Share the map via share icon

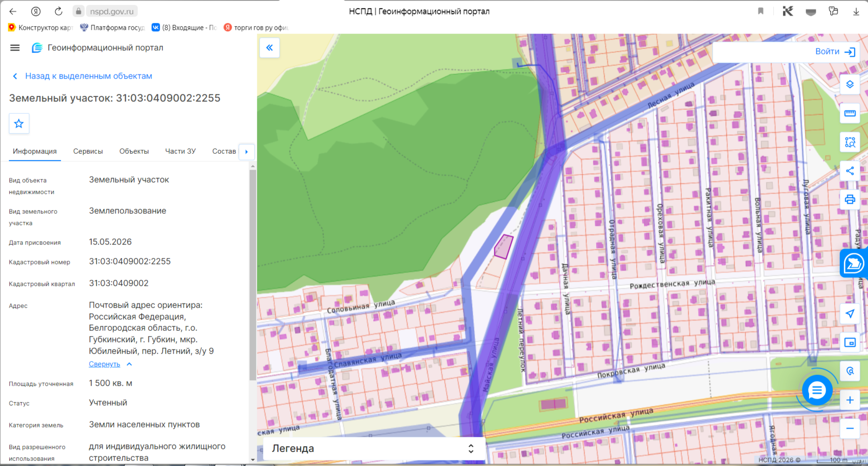click(x=850, y=171)
